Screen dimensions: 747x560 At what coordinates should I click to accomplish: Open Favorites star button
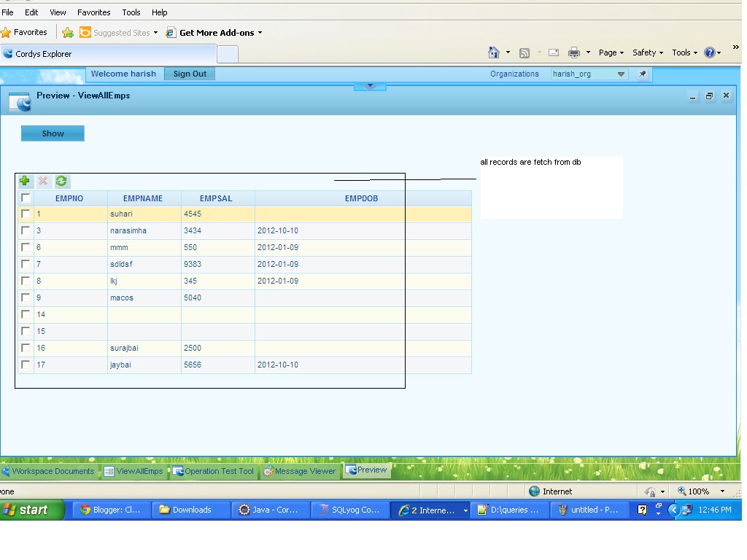pyautogui.click(x=24, y=32)
